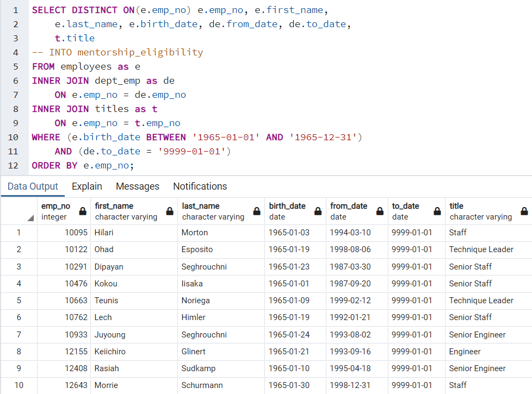Click the first name cell 'Juyoung'
This screenshot has height=394, width=532.
click(134, 335)
